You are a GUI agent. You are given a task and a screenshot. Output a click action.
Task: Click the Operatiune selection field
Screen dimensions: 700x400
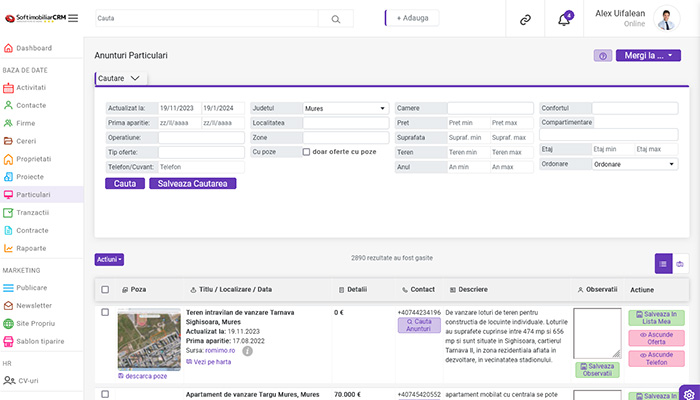(x=201, y=138)
